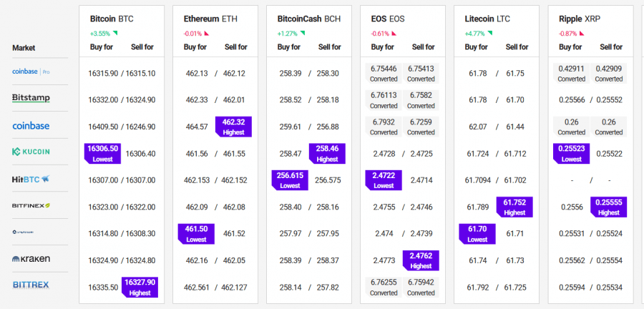This screenshot has width=644, height=309.
Task: Click the converted EOS sell price 6.7582
Action: point(421,100)
